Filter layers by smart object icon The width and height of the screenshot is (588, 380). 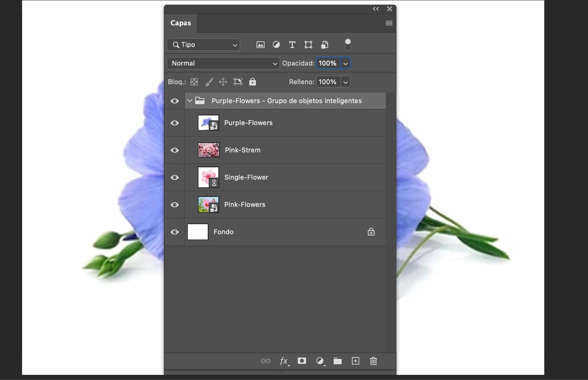tap(325, 45)
